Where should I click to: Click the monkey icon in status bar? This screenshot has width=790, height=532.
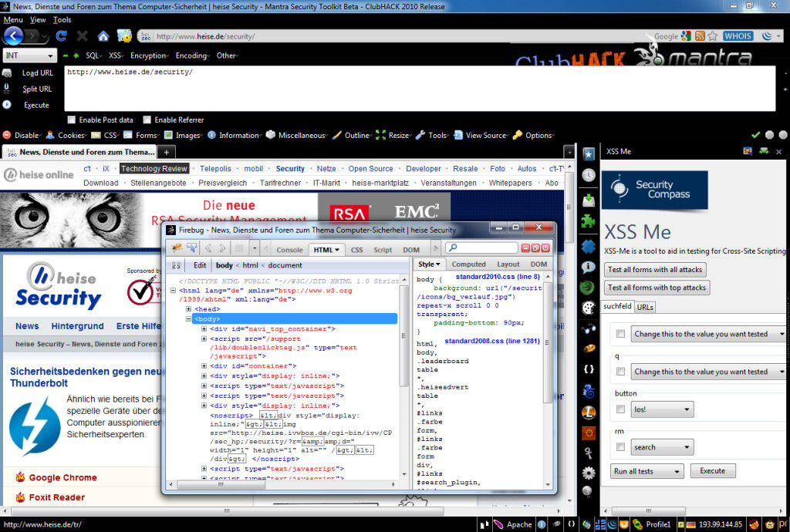769,524
